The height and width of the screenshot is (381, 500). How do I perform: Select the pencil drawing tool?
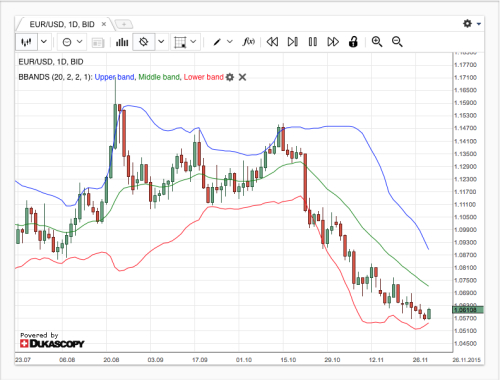click(217, 42)
